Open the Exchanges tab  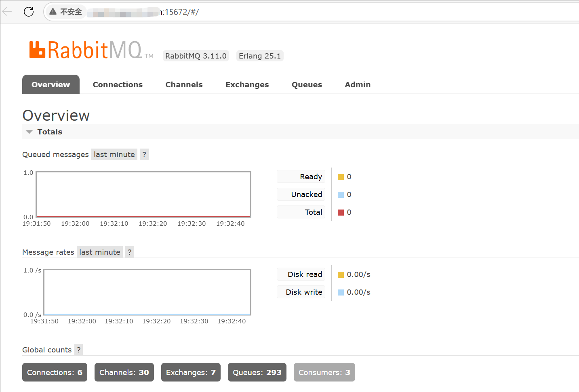click(247, 84)
